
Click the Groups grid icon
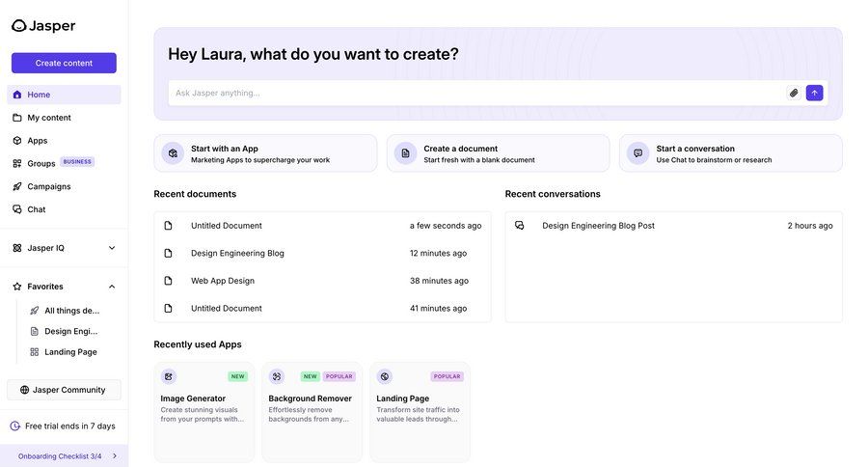(x=17, y=163)
